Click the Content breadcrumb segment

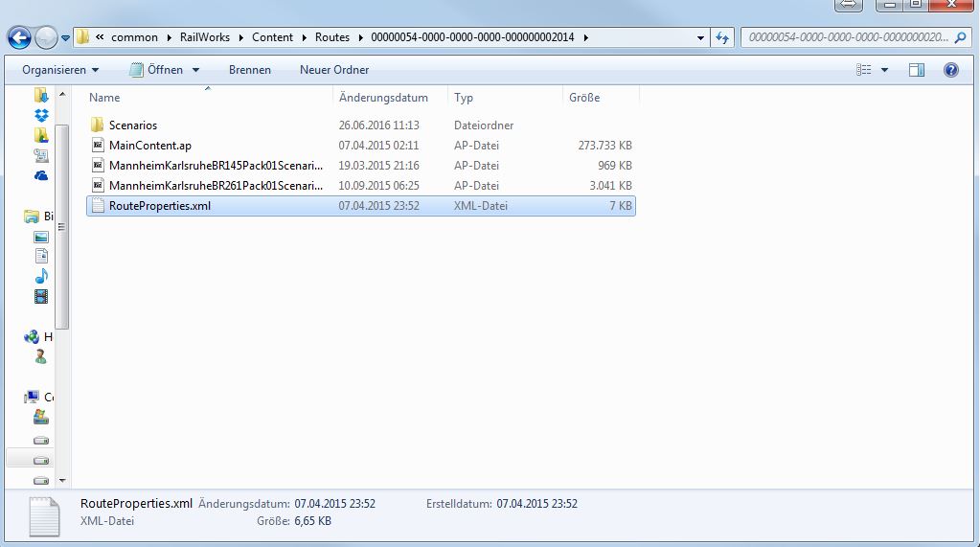coord(272,37)
